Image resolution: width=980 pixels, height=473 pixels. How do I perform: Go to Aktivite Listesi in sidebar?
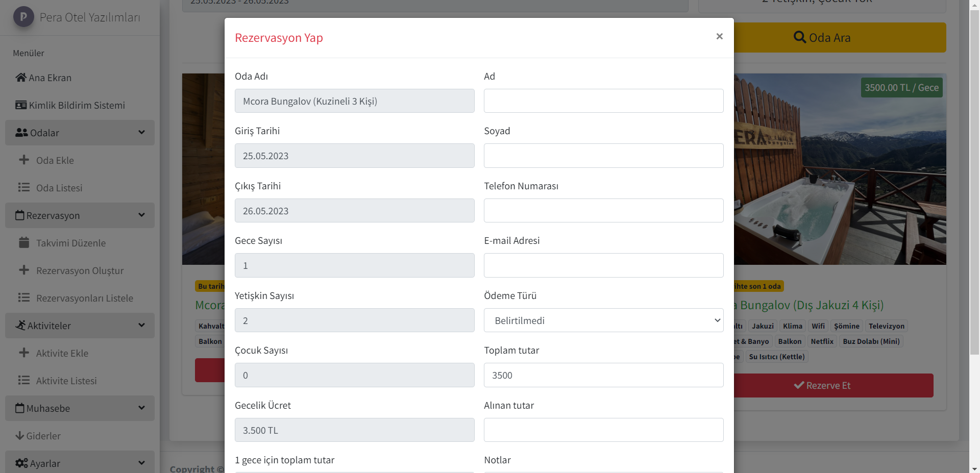[x=66, y=381]
